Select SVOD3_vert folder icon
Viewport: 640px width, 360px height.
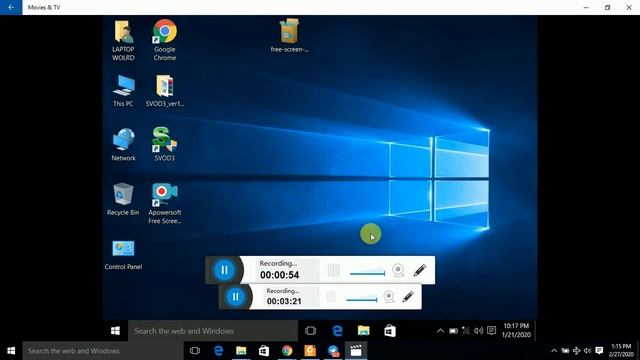click(165, 91)
